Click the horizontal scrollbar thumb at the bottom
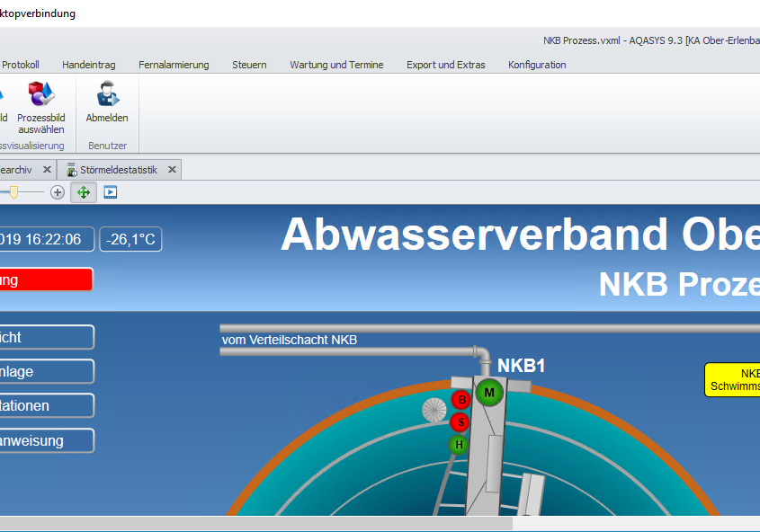 [x=256, y=523]
